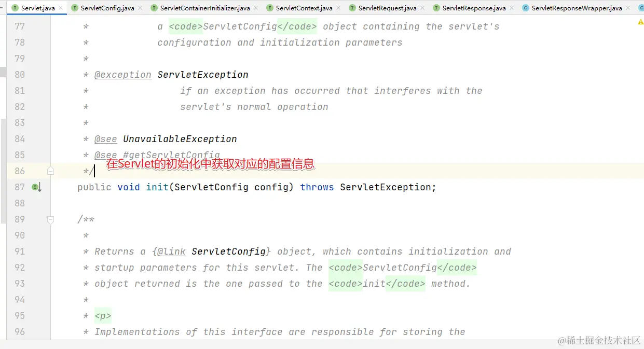Click the interface icon on Servlet.java tab

(x=15, y=8)
